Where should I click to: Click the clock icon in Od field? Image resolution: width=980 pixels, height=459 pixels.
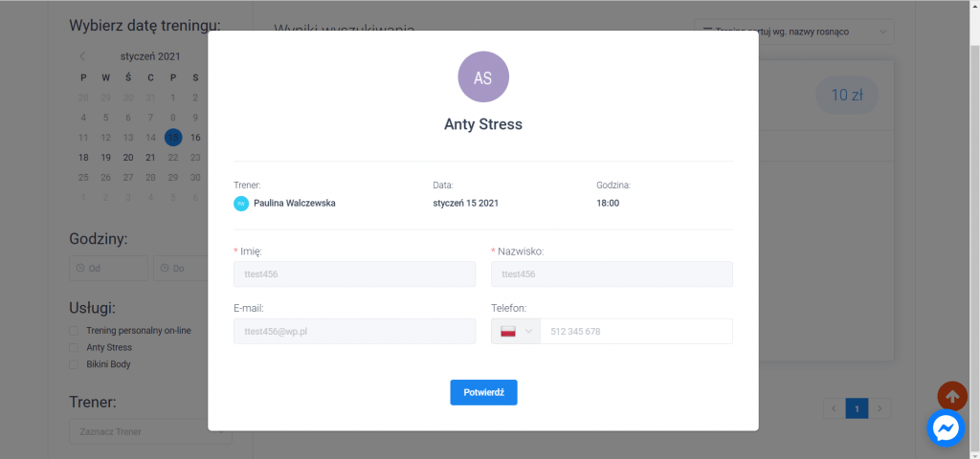[x=79, y=269]
